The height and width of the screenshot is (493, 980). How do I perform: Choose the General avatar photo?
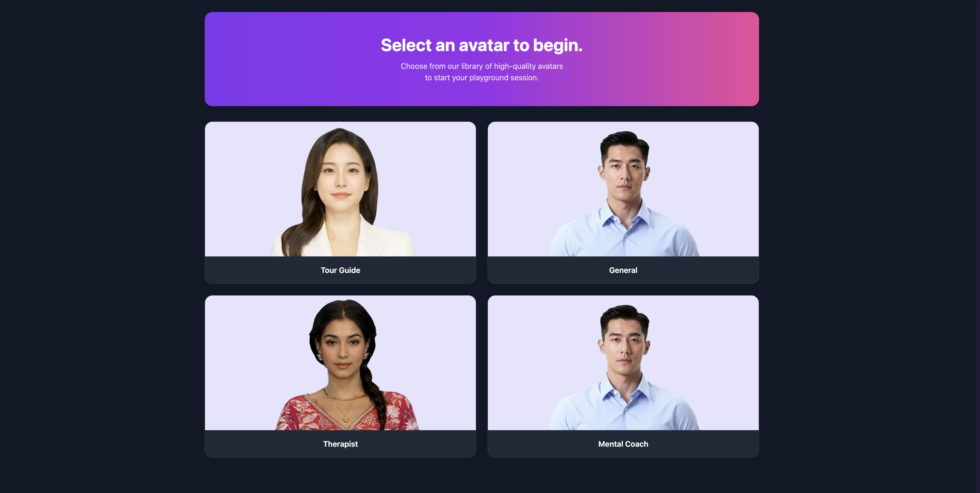point(623,189)
